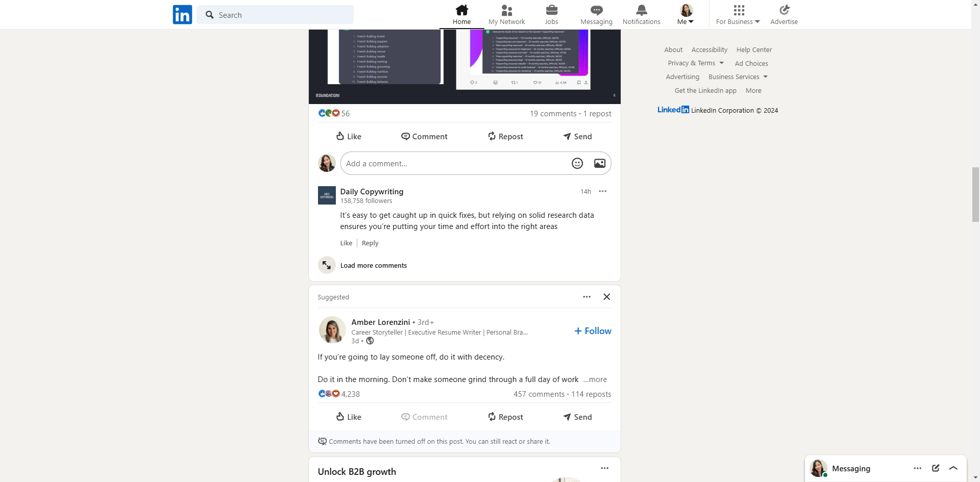The height and width of the screenshot is (482, 980).
Task: View the 457 comments count
Action: coord(539,394)
